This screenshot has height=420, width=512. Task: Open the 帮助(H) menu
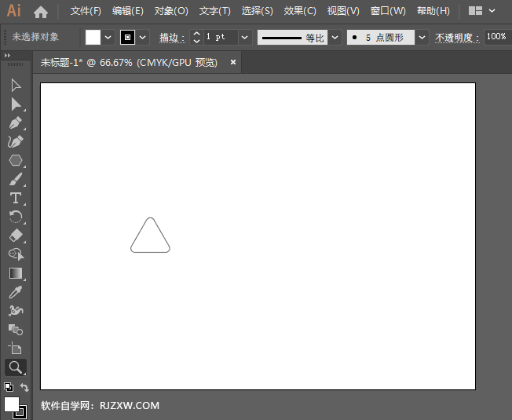(433, 11)
